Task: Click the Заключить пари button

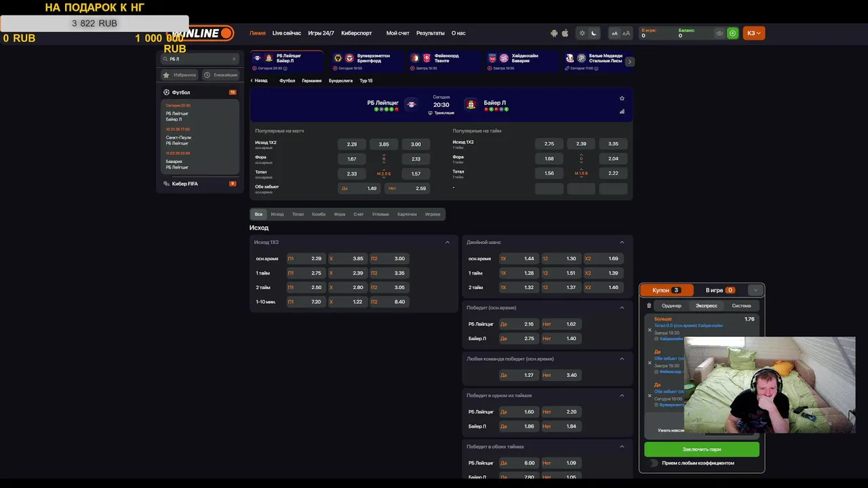Action: point(702,449)
